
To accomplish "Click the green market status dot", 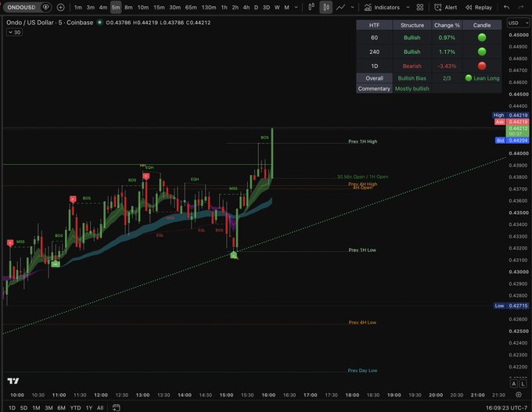I will coord(99,23).
